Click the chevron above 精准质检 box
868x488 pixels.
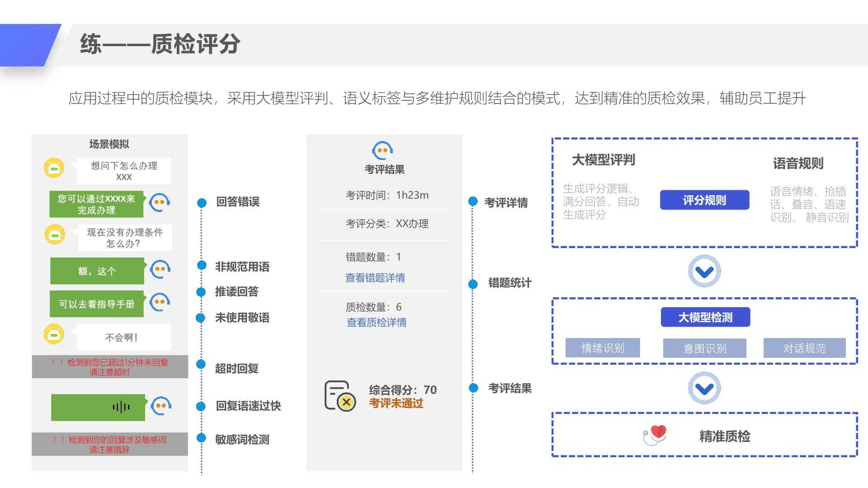tap(704, 388)
